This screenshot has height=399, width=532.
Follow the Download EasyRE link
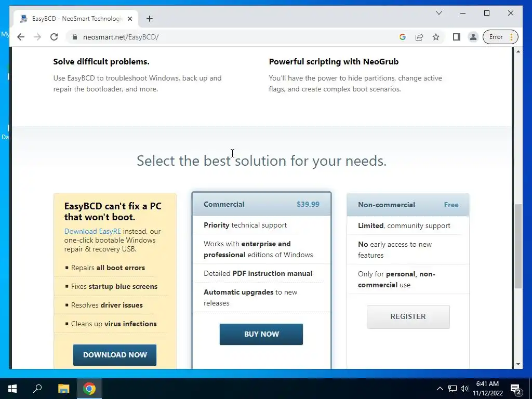pos(92,231)
